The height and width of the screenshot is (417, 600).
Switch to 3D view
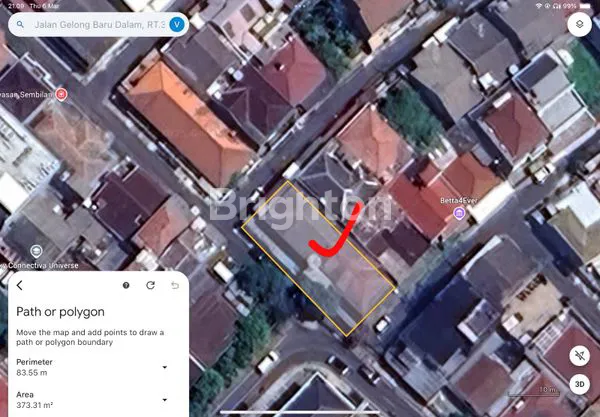coord(579,384)
